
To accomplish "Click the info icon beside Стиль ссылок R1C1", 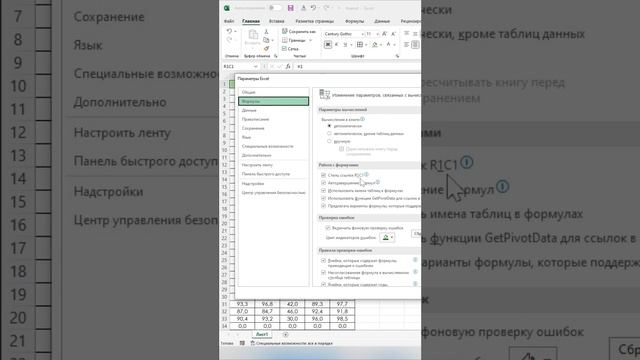I will tap(367, 174).
